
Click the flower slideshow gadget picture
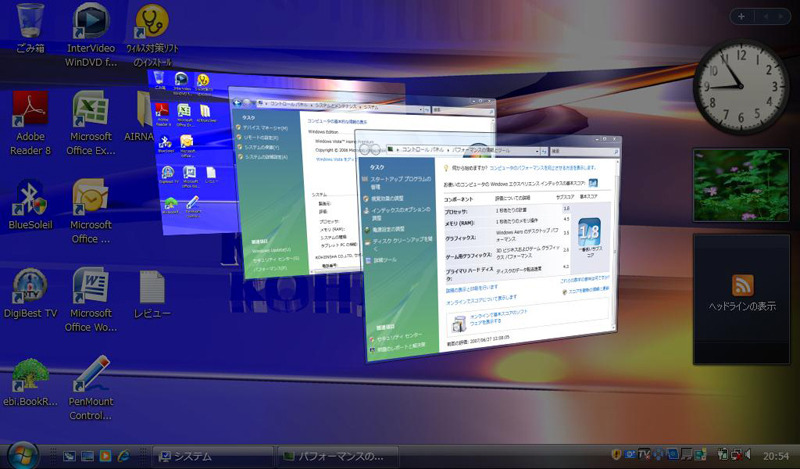[x=741, y=185]
